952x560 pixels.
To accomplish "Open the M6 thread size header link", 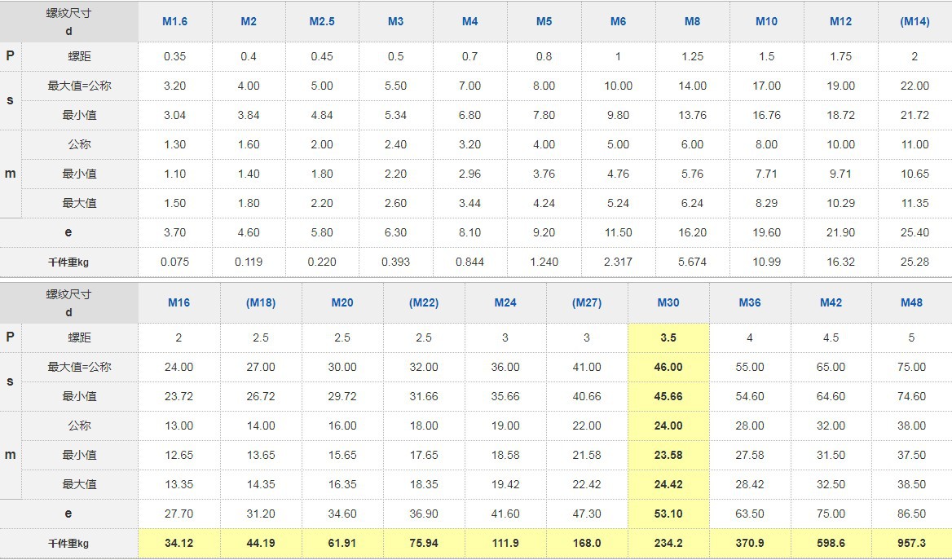I will point(618,21).
